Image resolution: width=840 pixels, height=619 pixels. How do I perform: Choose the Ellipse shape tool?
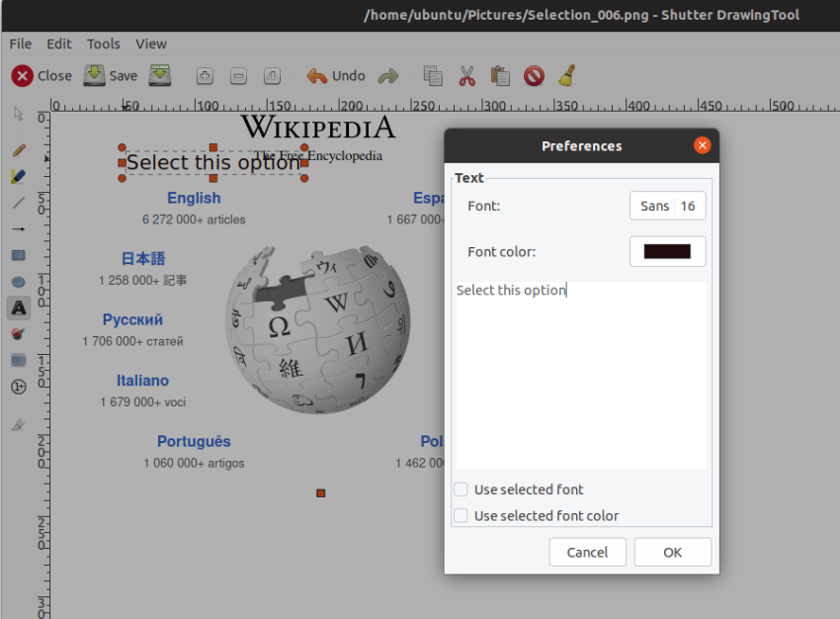[x=18, y=282]
